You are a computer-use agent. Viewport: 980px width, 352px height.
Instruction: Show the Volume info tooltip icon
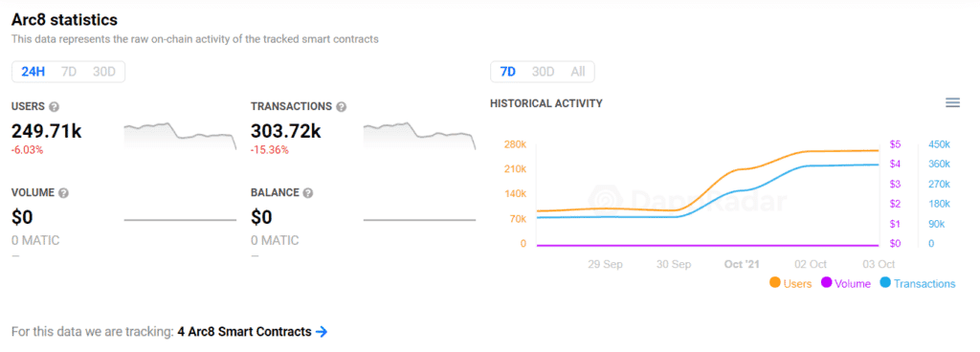pyautogui.click(x=63, y=193)
